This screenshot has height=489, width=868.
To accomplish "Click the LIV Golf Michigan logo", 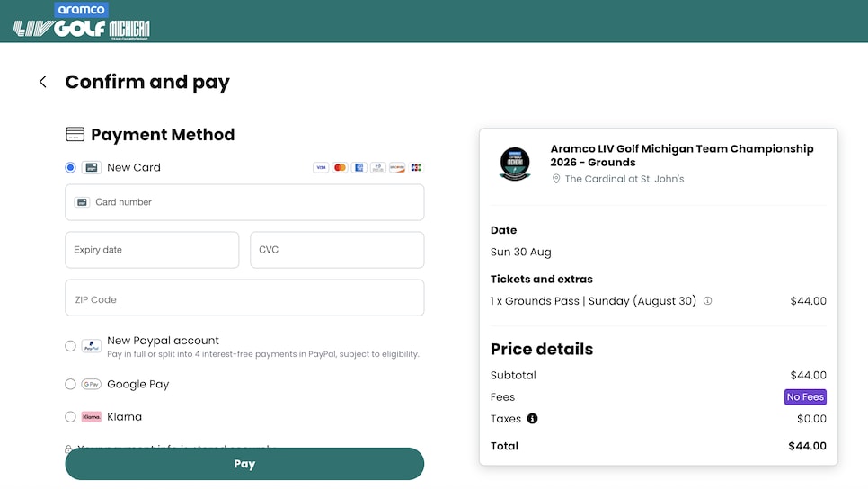I will (82, 21).
